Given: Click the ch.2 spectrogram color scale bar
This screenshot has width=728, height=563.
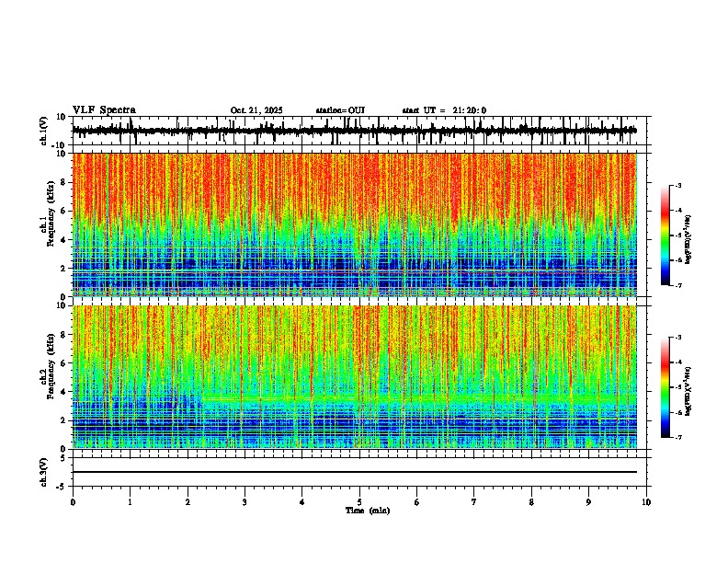Looking at the screenshot, I should 665,387.
